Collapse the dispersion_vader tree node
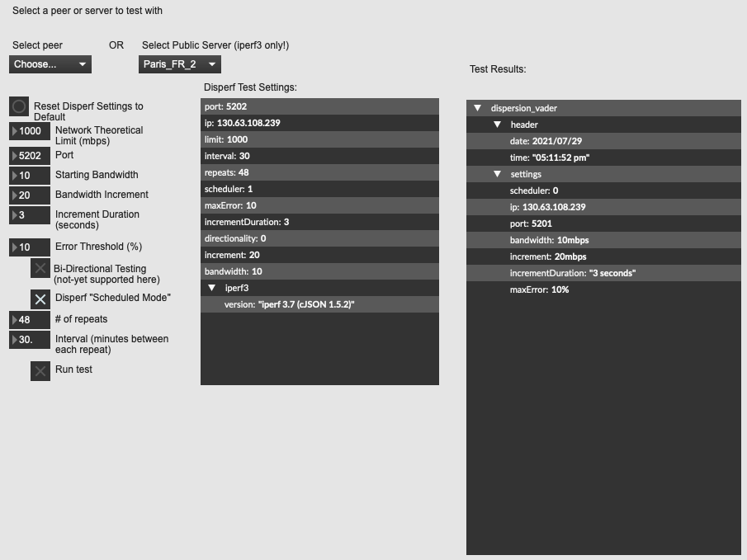Image resolution: width=747 pixels, height=560 pixels. pos(478,108)
